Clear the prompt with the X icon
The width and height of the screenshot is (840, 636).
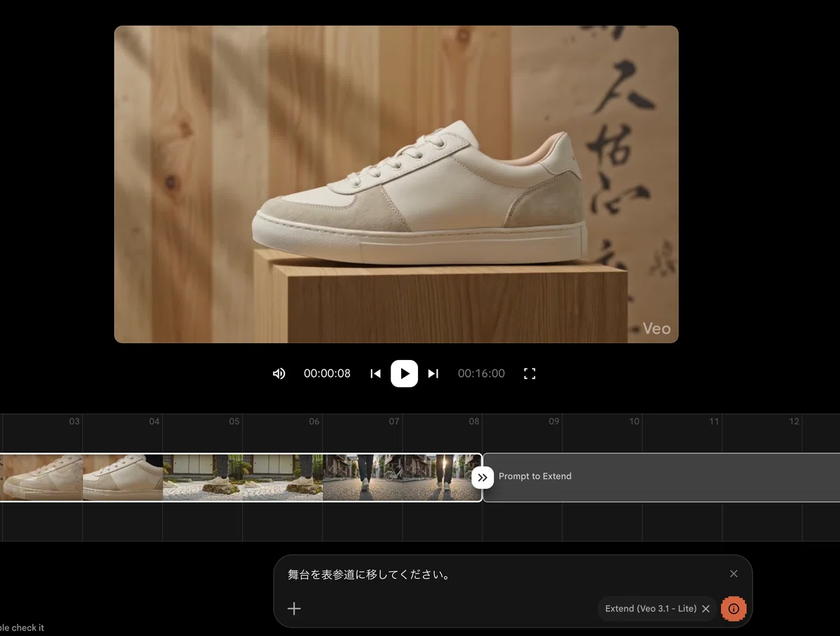coord(734,574)
